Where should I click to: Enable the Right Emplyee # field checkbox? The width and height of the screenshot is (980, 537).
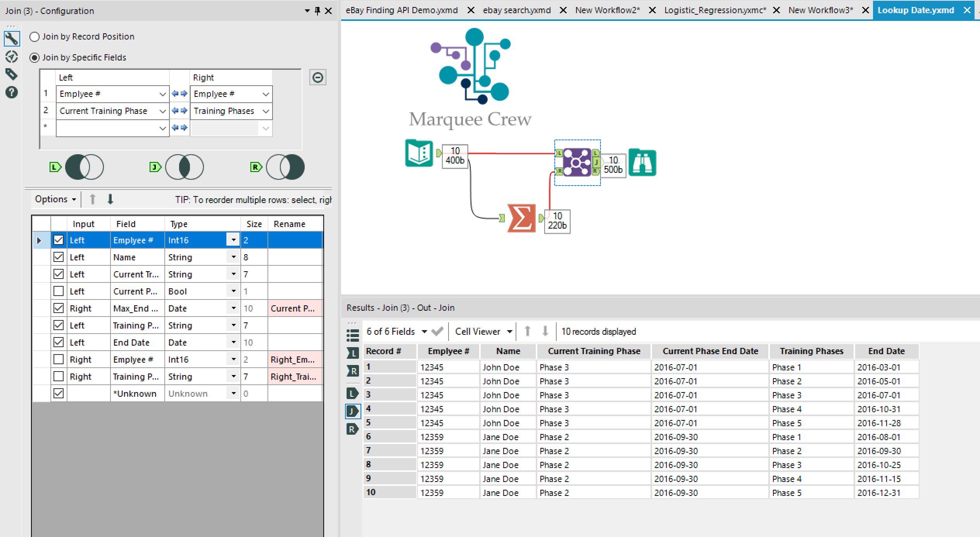point(59,359)
